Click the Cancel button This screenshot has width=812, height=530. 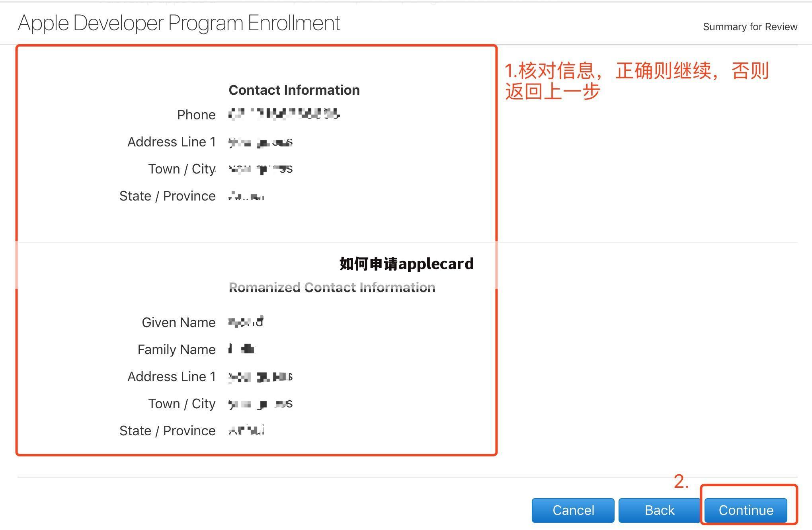tap(573, 510)
